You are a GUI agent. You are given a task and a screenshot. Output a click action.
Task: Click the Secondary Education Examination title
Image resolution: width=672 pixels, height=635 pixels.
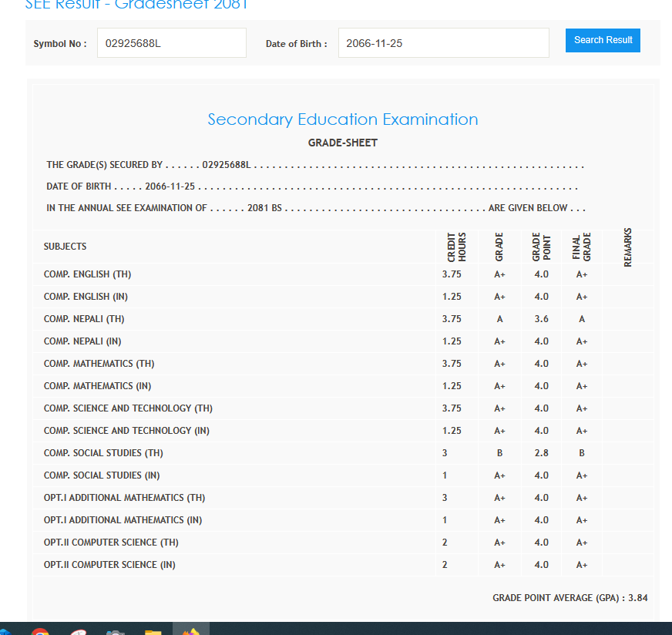point(342,119)
